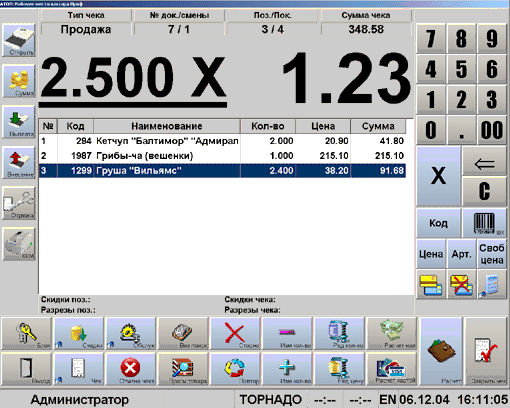Open the KKM fiscal printer icon
Viewport: 510px width, 408px height.
tap(19, 244)
